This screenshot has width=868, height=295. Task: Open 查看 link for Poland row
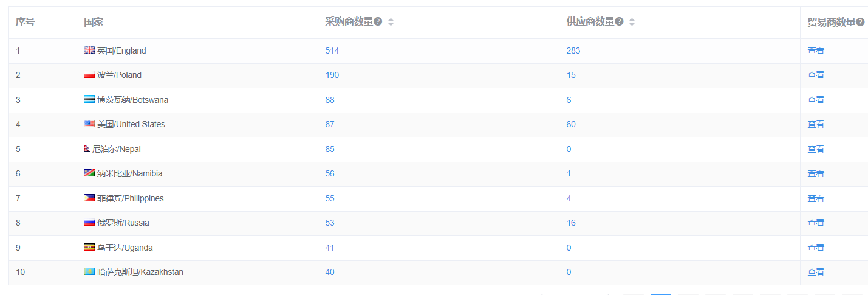point(816,75)
